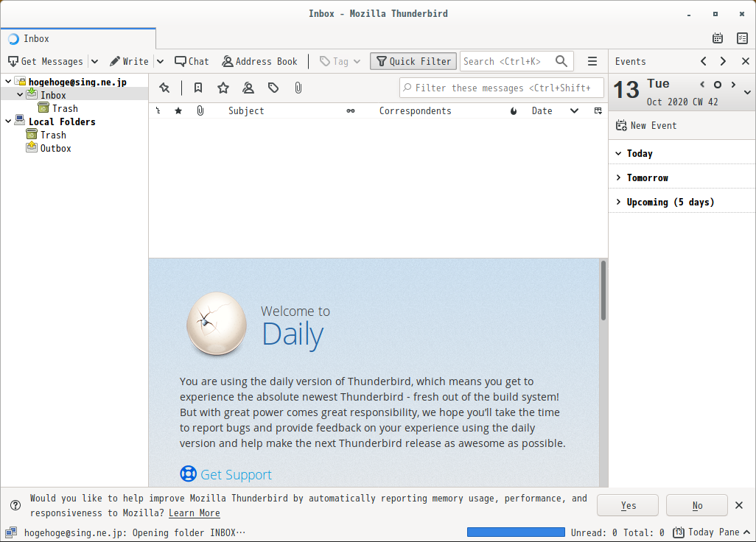Open the column picker icon

click(598, 110)
